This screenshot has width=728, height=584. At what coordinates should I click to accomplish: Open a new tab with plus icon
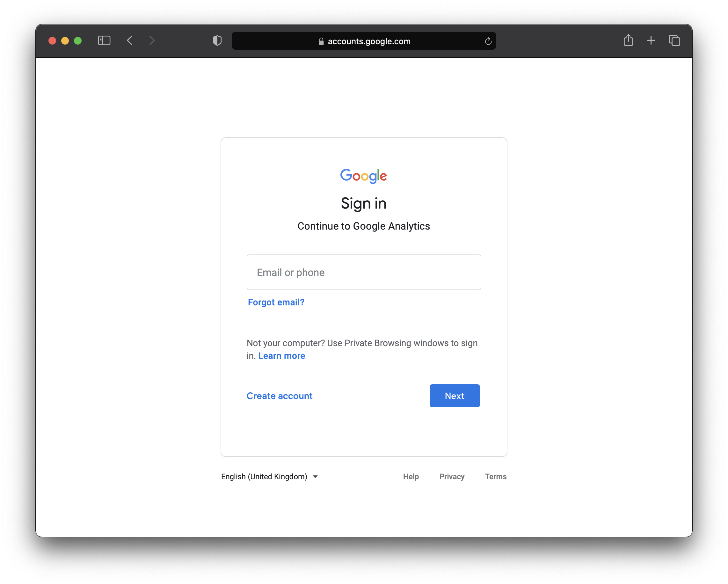coord(651,40)
